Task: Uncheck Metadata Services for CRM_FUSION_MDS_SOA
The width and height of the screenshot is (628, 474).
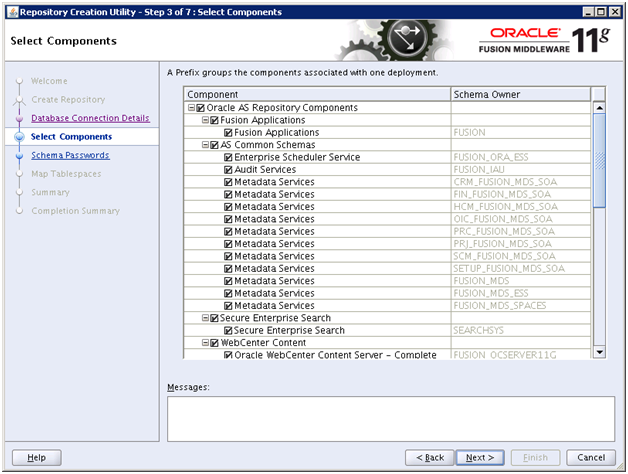Action: point(228,182)
